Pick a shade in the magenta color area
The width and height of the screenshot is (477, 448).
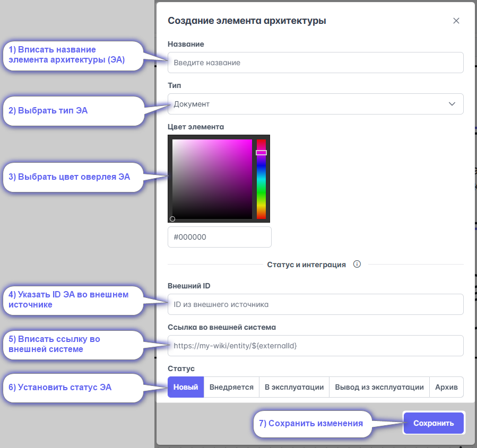pyautogui.click(x=212, y=179)
